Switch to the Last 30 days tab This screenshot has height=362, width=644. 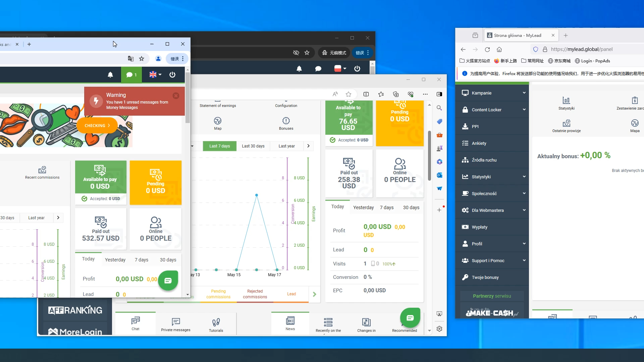pos(253,146)
